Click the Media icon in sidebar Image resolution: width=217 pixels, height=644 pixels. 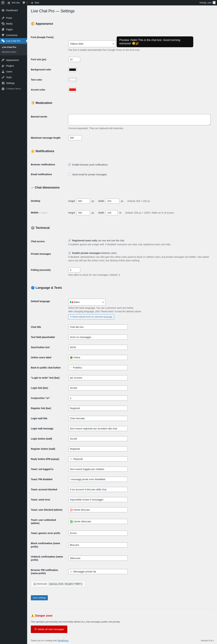pyautogui.click(x=3, y=24)
